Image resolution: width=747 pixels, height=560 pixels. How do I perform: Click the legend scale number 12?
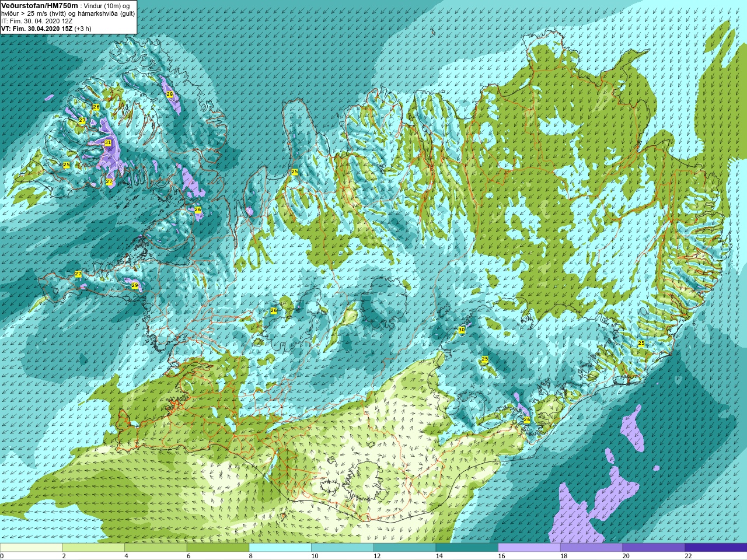[x=377, y=556]
